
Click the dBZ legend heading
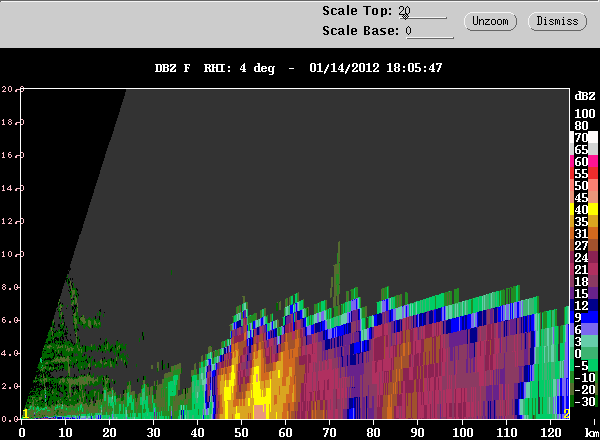point(585,96)
